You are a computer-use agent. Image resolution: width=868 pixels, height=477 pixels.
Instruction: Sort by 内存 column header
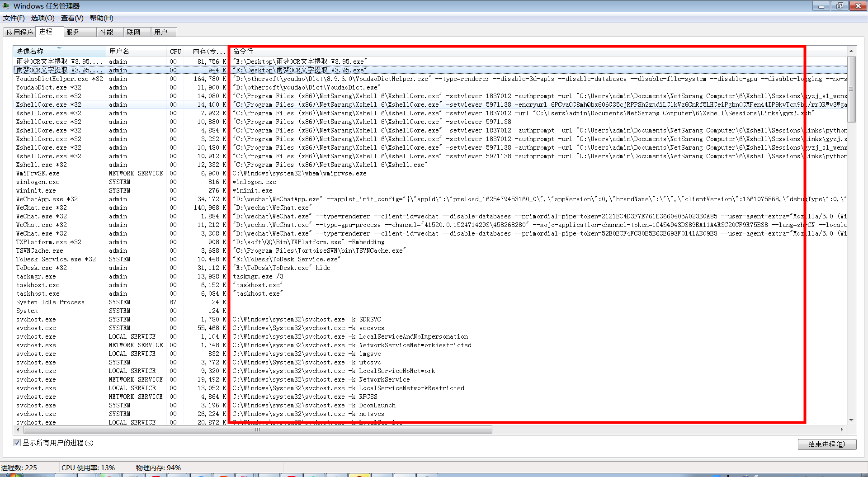point(206,51)
